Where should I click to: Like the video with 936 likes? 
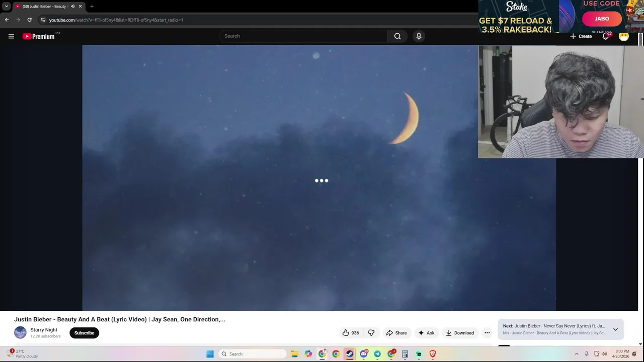point(351,333)
